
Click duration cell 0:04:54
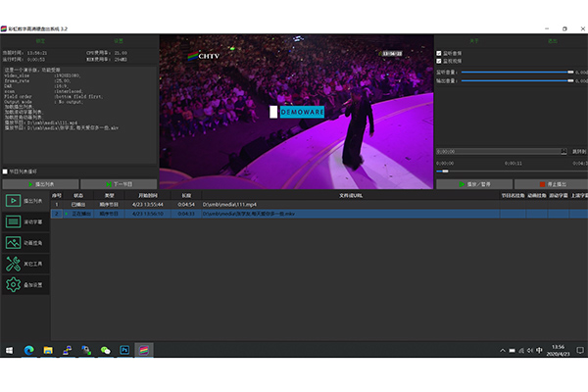[186, 205]
